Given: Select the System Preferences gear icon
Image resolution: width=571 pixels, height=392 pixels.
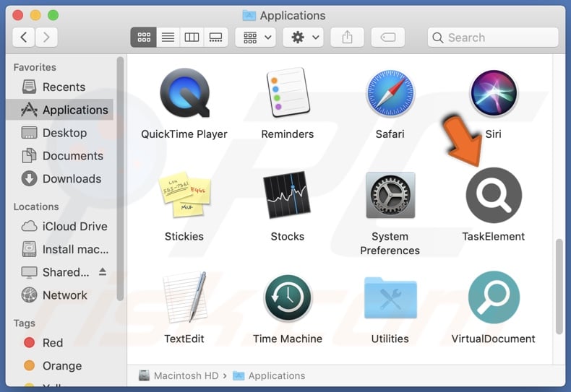Looking at the screenshot, I should click(390, 195).
